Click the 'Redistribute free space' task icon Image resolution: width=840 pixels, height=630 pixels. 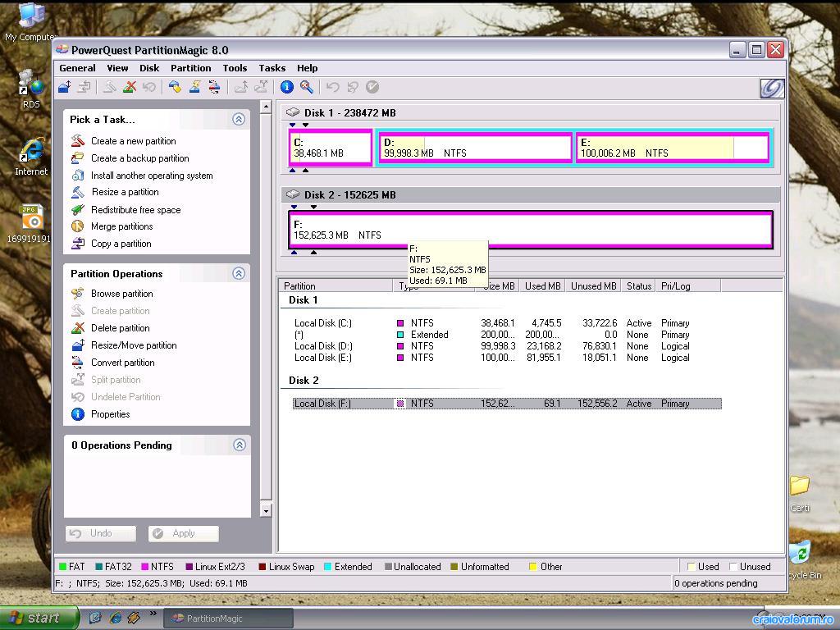click(78, 209)
